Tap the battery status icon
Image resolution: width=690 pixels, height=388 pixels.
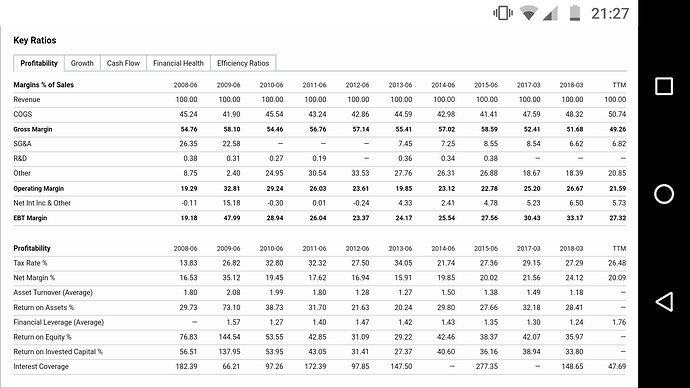(575, 13)
